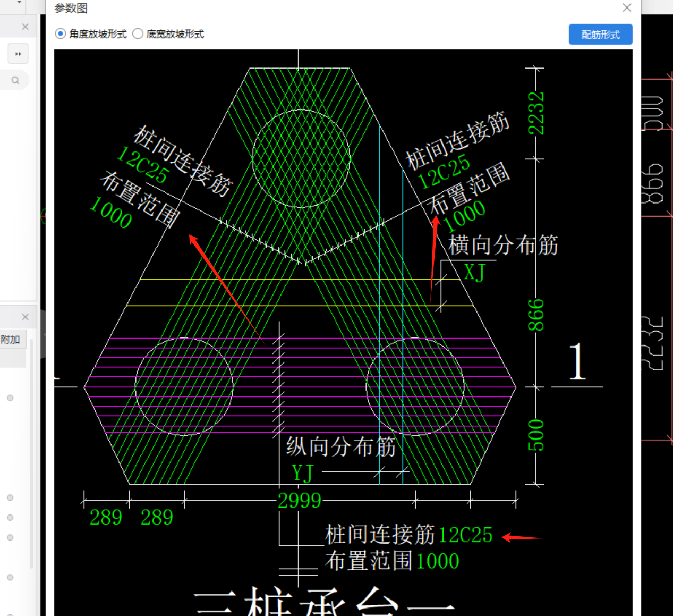Click the search magnifier icon in left panel
Image resolution: width=673 pixels, height=616 pixels.
(x=15, y=80)
